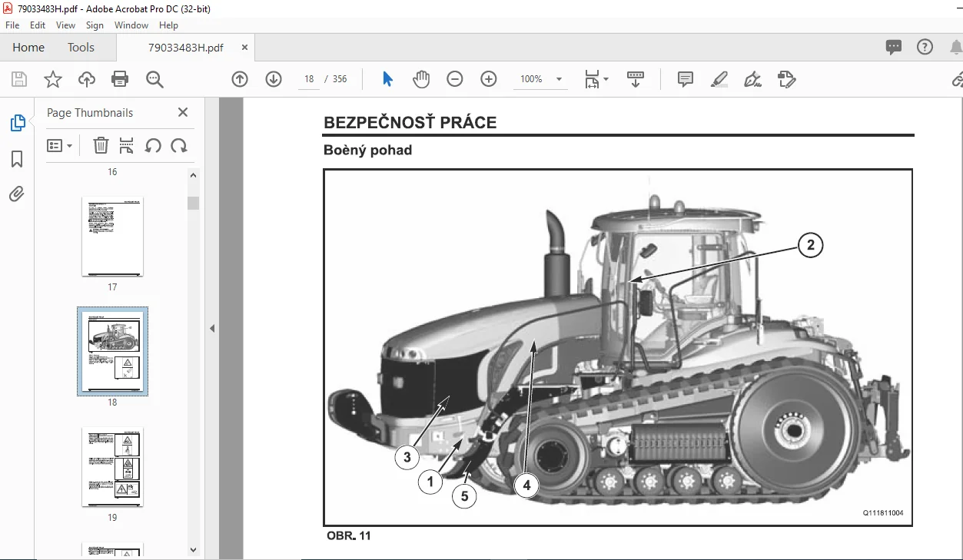Open the fit page options tool
The height and width of the screenshot is (560, 963).
click(x=596, y=79)
